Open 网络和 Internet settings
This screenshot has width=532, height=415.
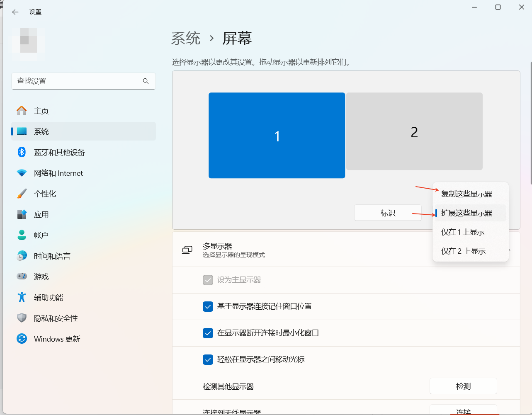pyautogui.click(x=83, y=173)
